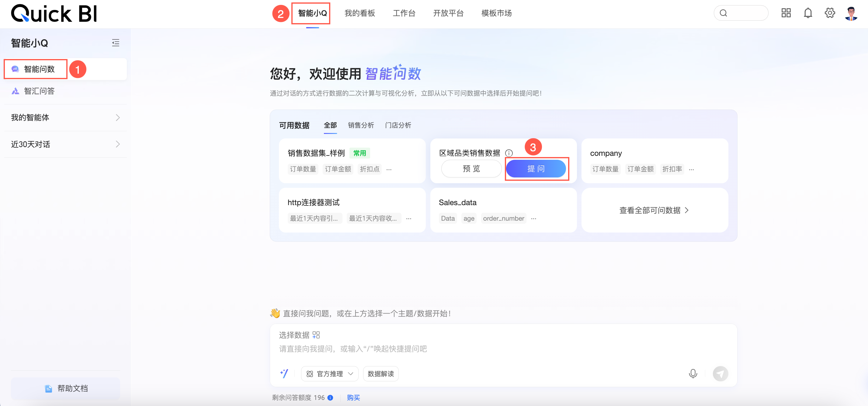Open the 官方推理 mode dropdown

(x=330, y=374)
